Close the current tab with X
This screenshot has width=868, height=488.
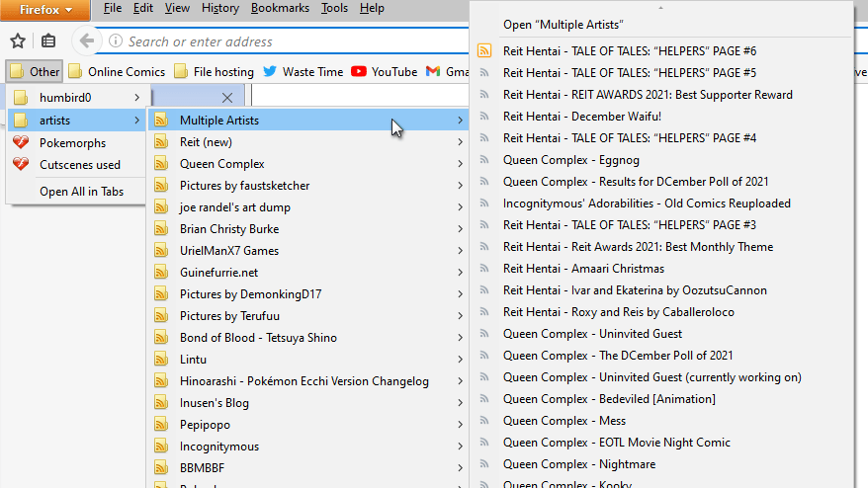pos(227,97)
